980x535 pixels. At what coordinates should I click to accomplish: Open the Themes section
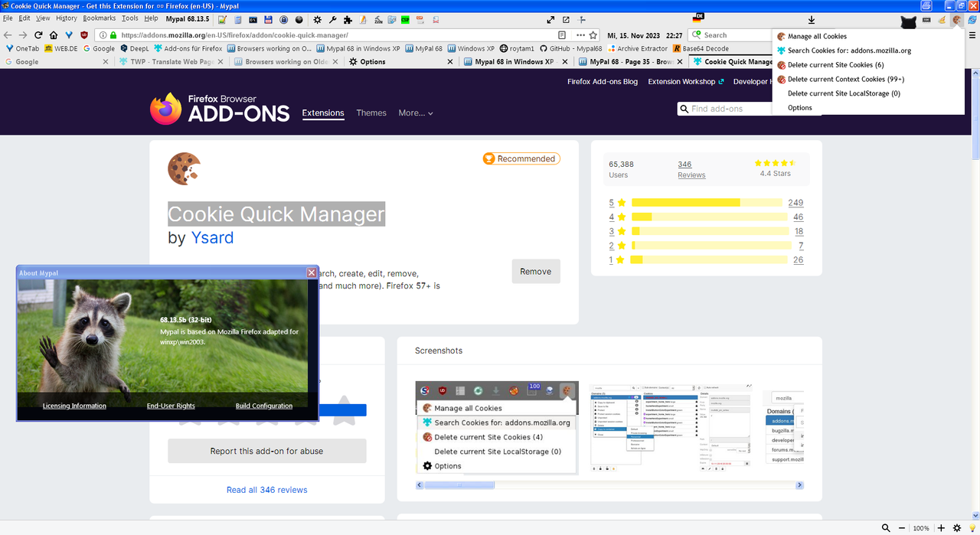click(x=371, y=113)
